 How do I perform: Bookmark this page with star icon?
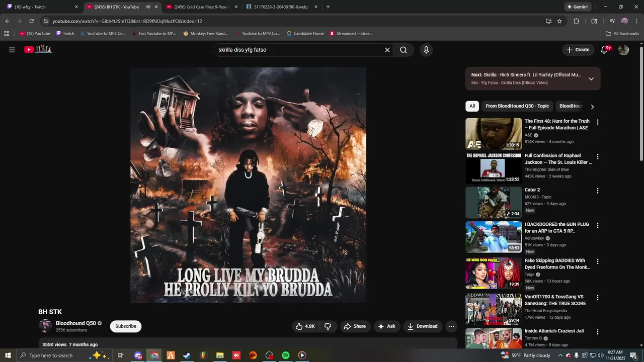(559, 21)
